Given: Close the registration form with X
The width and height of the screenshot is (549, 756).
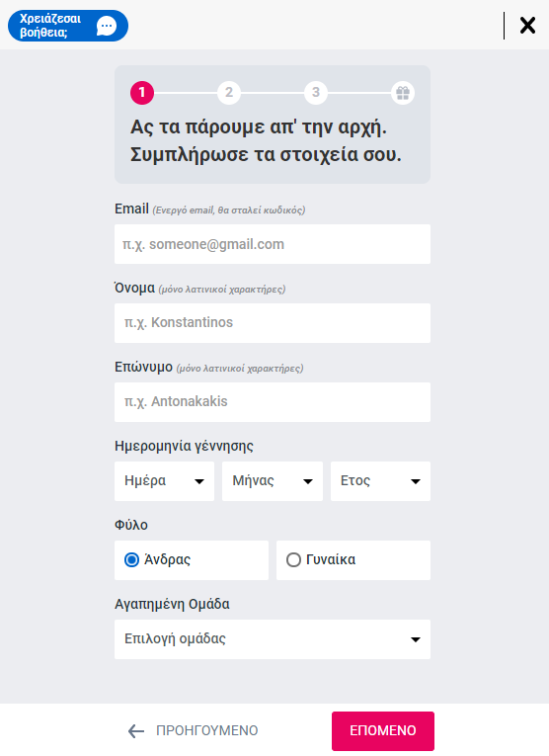Looking at the screenshot, I should [x=527, y=25].
